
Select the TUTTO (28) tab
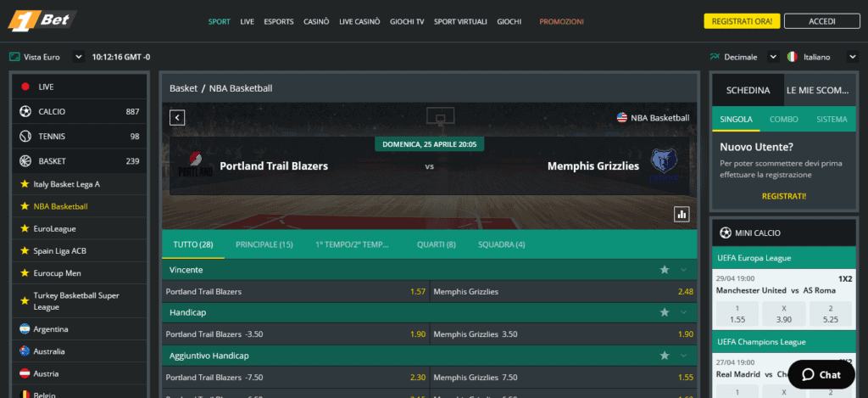pyautogui.click(x=193, y=244)
